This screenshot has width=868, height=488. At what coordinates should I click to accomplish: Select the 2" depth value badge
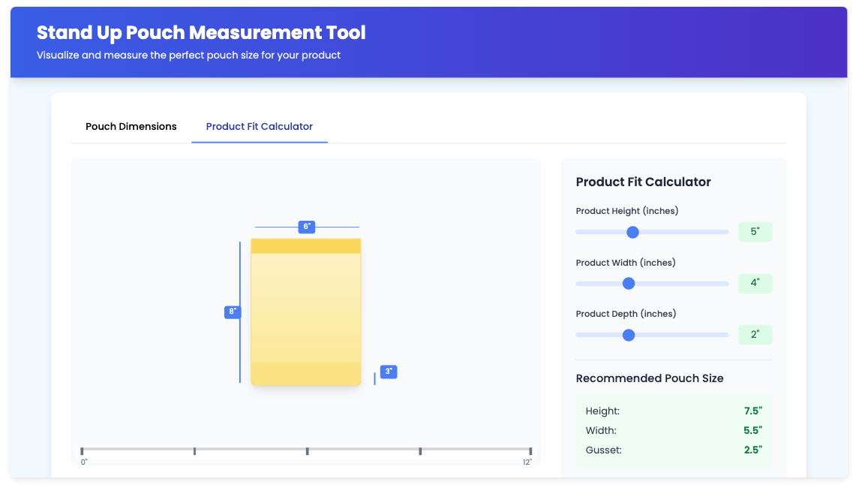[x=755, y=334]
